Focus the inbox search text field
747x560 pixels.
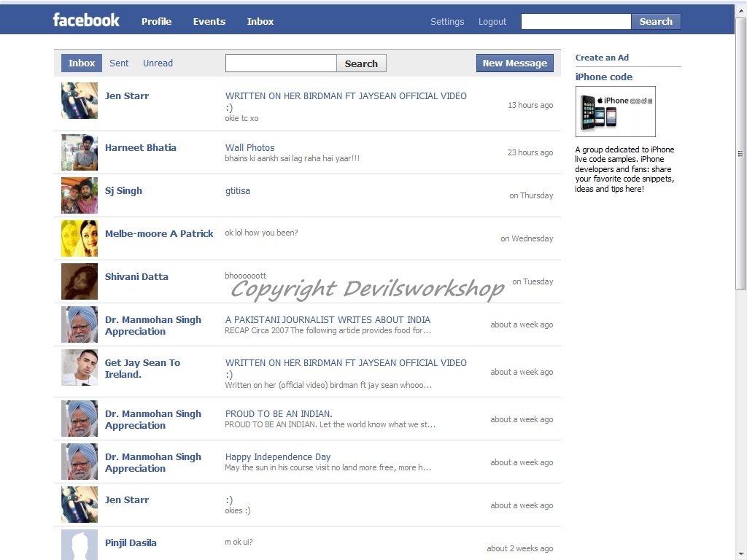tap(281, 63)
